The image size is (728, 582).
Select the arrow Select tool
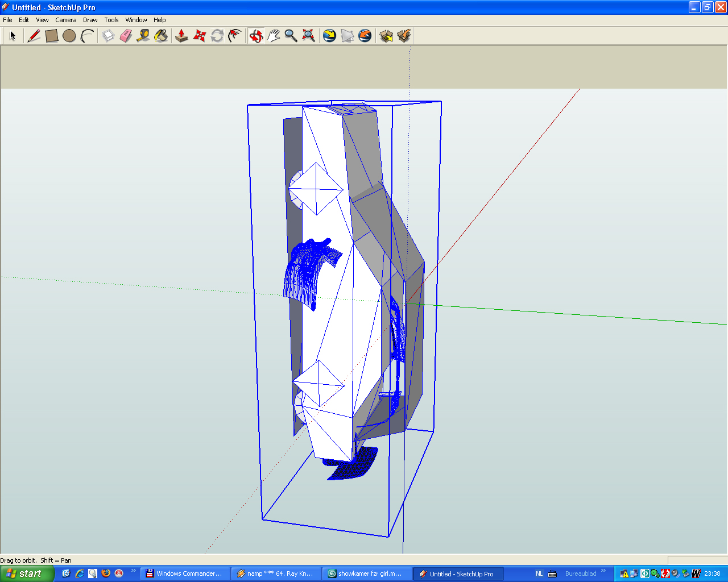(x=13, y=36)
